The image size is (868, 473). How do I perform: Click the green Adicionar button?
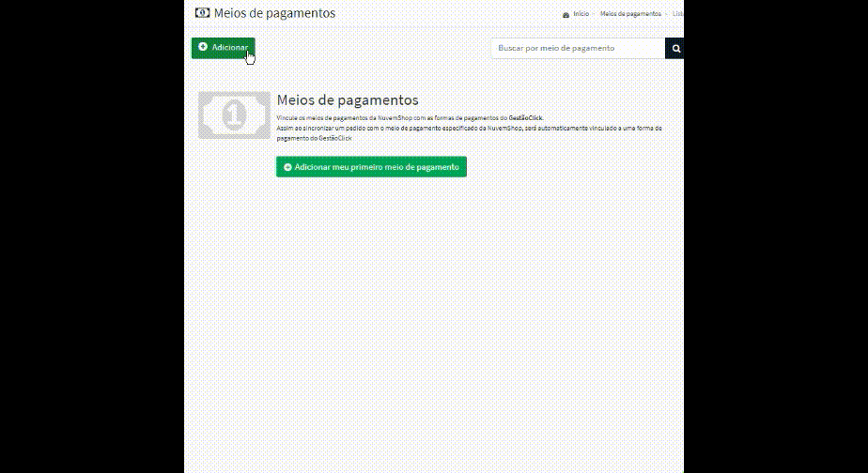coord(223,48)
